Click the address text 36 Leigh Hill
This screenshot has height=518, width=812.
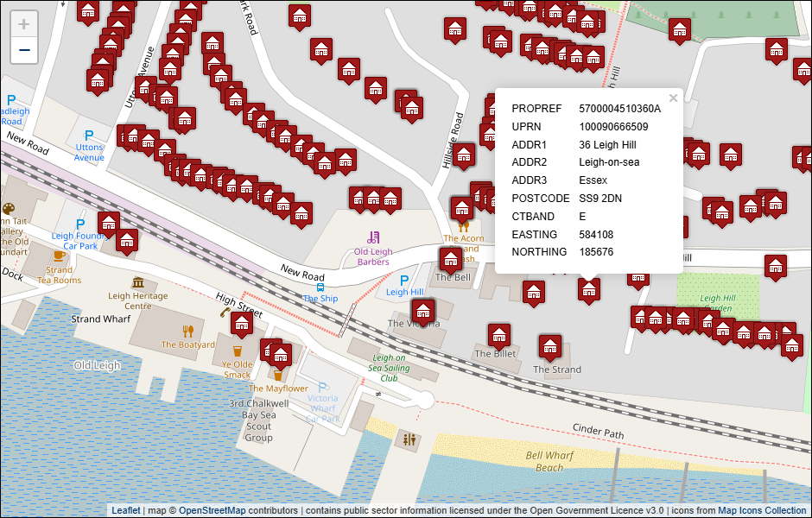(607, 145)
